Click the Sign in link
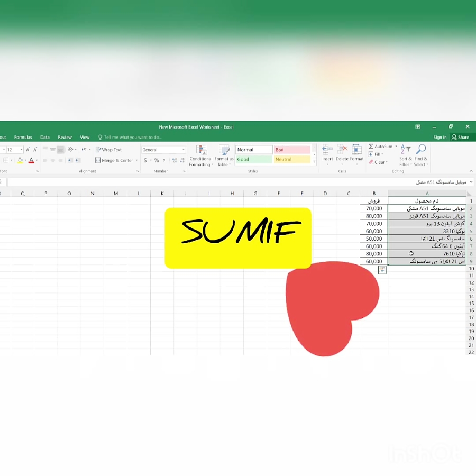The width and height of the screenshot is (476, 476). pyautogui.click(x=440, y=137)
